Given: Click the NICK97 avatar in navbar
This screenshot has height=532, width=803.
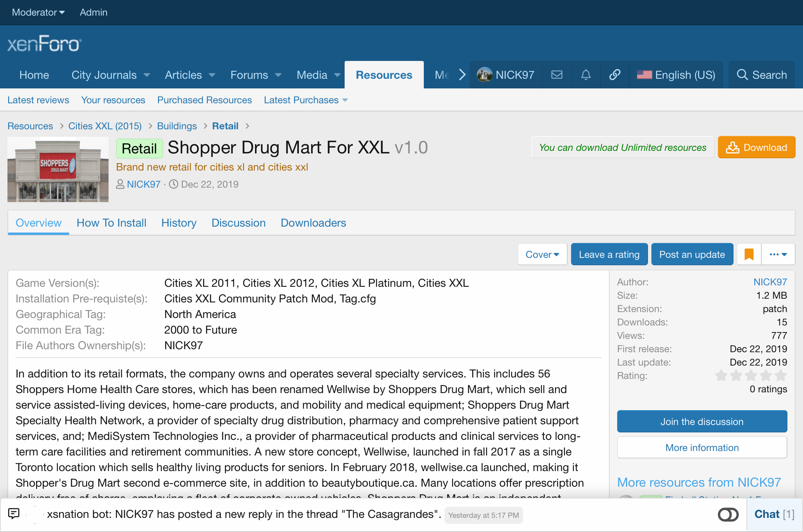Looking at the screenshot, I should (485, 75).
